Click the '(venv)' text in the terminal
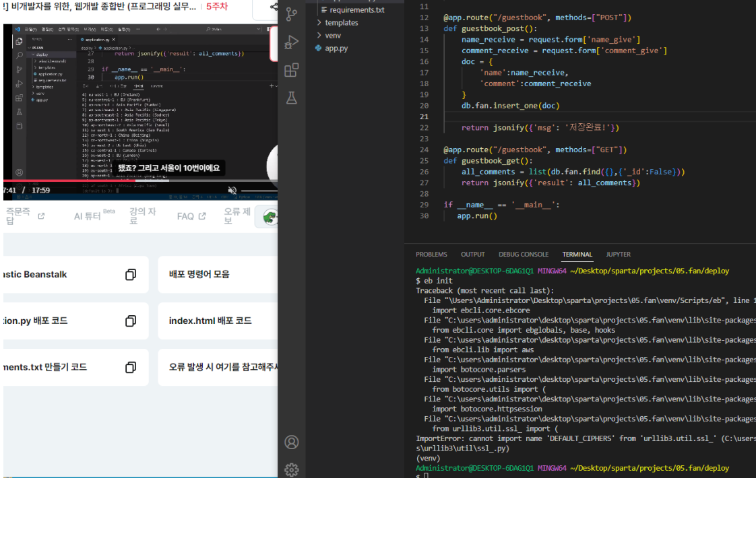This screenshot has width=756, height=534. tap(428, 459)
